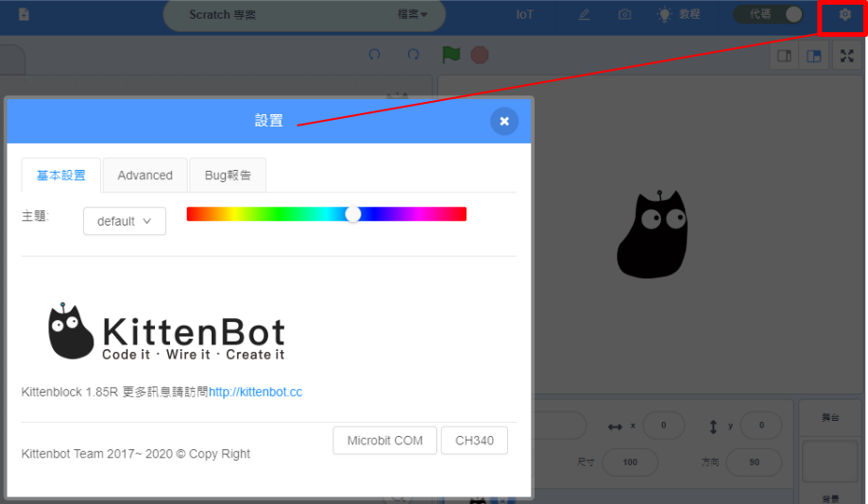Image resolution: width=868 pixels, height=504 pixels.
Task: Open the kittenbot.cc link
Action: (255, 392)
